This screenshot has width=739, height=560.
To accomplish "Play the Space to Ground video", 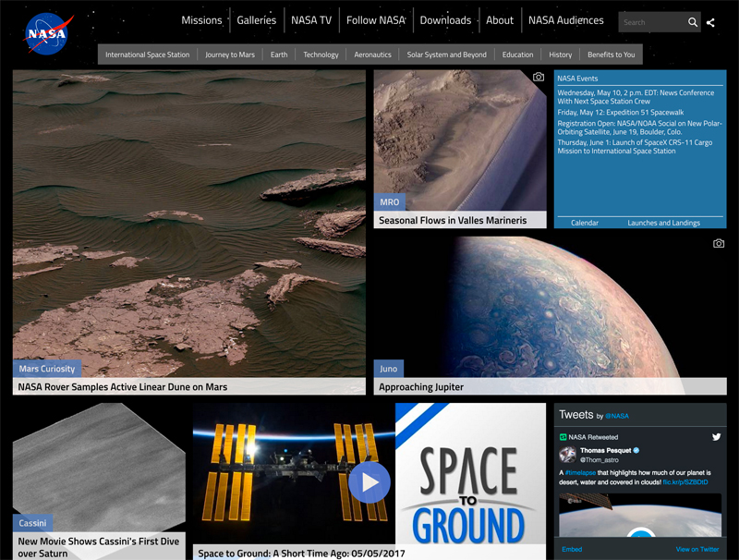I will click(x=369, y=482).
